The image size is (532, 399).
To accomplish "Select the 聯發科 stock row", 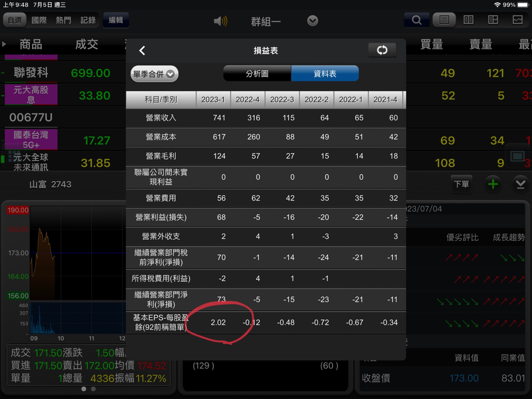I will pos(62,73).
